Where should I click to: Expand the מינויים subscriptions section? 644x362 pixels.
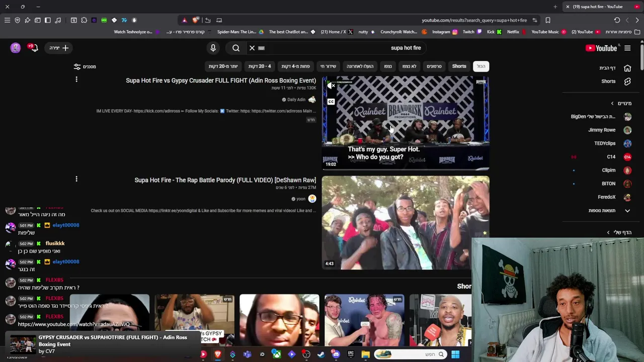621,103
